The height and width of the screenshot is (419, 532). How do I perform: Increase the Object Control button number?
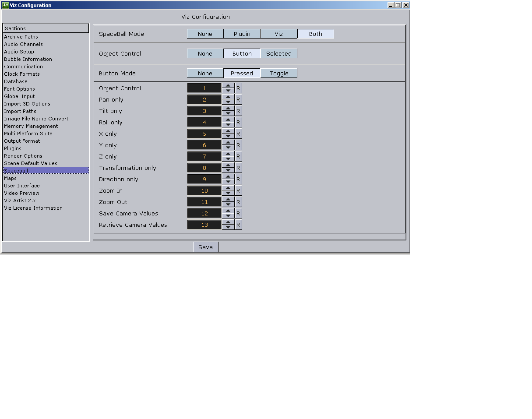[228, 86]
